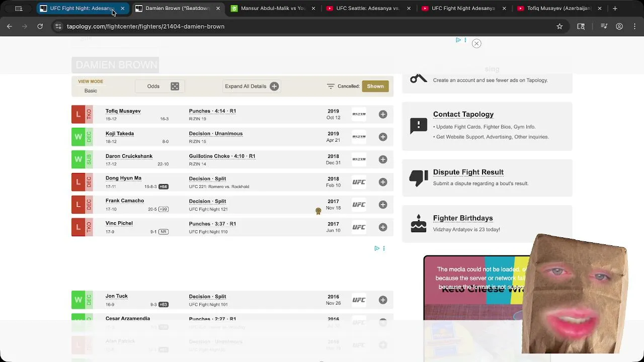Open the Chrome profile icon
Screen dimensions: 644x362
tap(619, 26)
